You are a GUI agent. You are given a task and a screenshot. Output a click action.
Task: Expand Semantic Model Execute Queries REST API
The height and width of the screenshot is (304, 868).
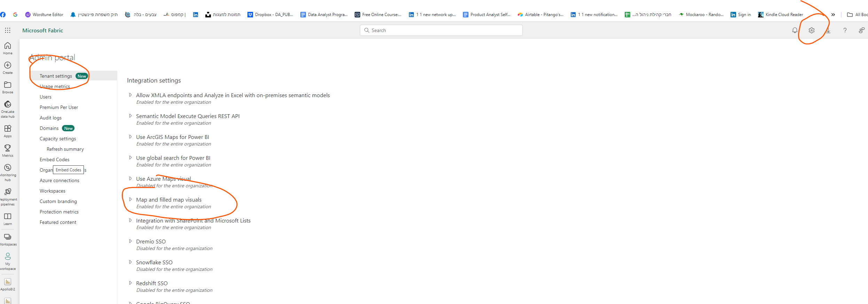(131, 116)
